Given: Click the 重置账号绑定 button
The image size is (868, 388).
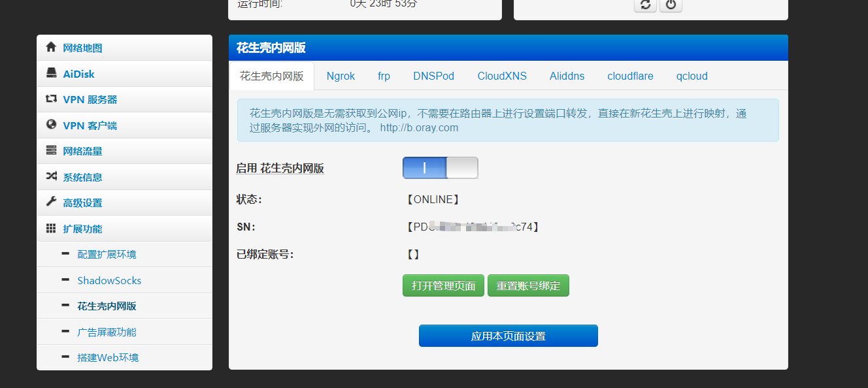Looking at the screenshot, I should click(528, 285).
